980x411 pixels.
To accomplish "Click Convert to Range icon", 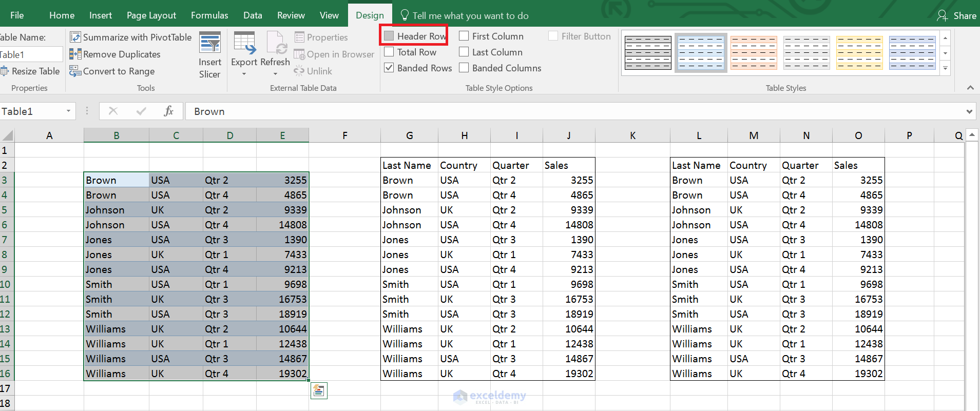I will tap(75, 71).
